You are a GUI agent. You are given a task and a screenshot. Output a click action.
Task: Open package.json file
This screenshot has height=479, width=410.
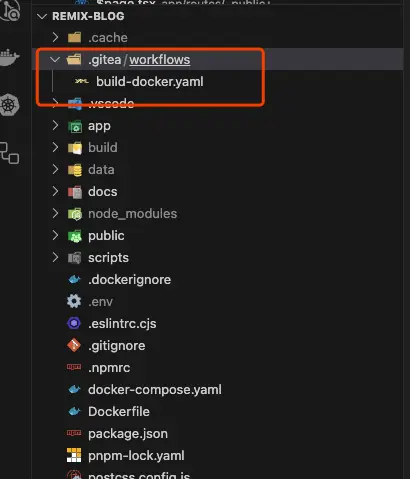coord(128,434)
